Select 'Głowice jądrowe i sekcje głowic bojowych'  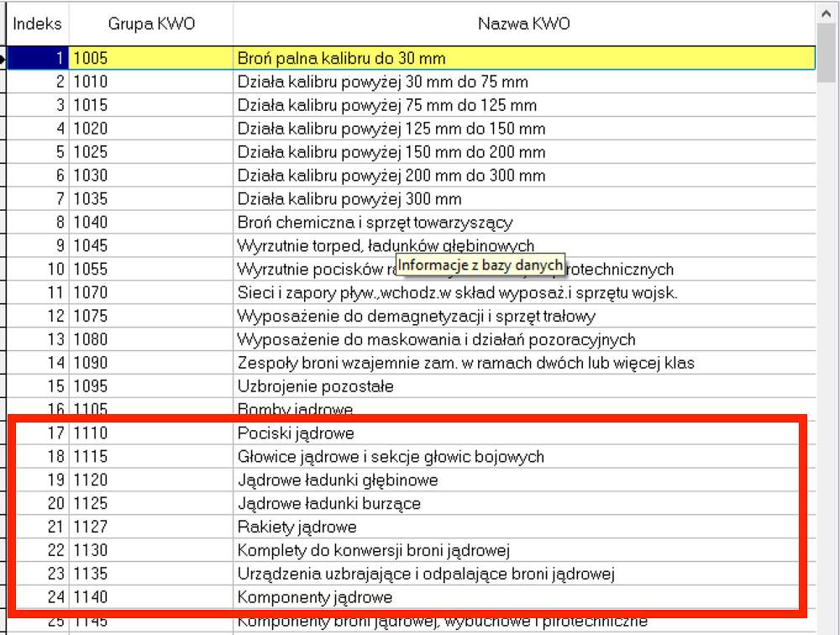tap(412, 457)
